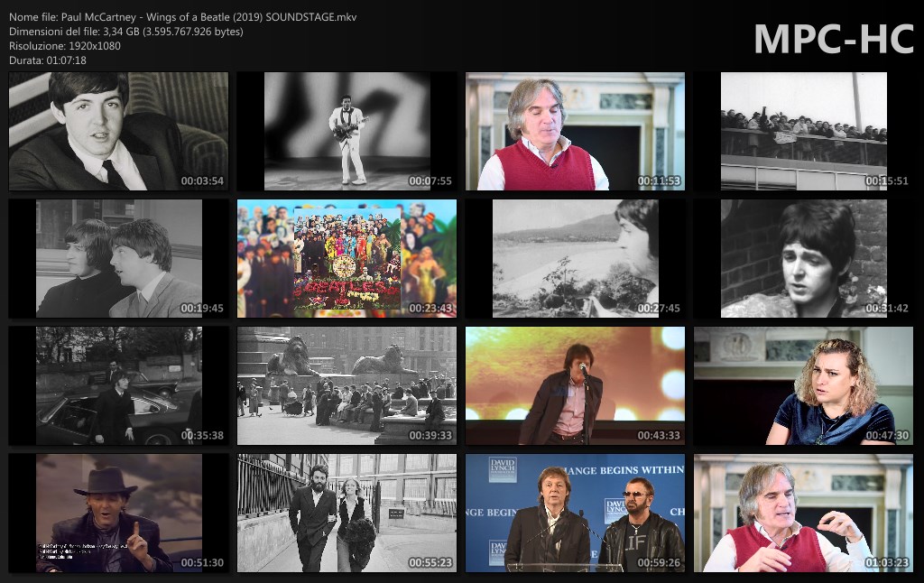Viewport: 924px width, 583px height.
Task: Click the man beside car thumbnail
Action: coord(118,386)
